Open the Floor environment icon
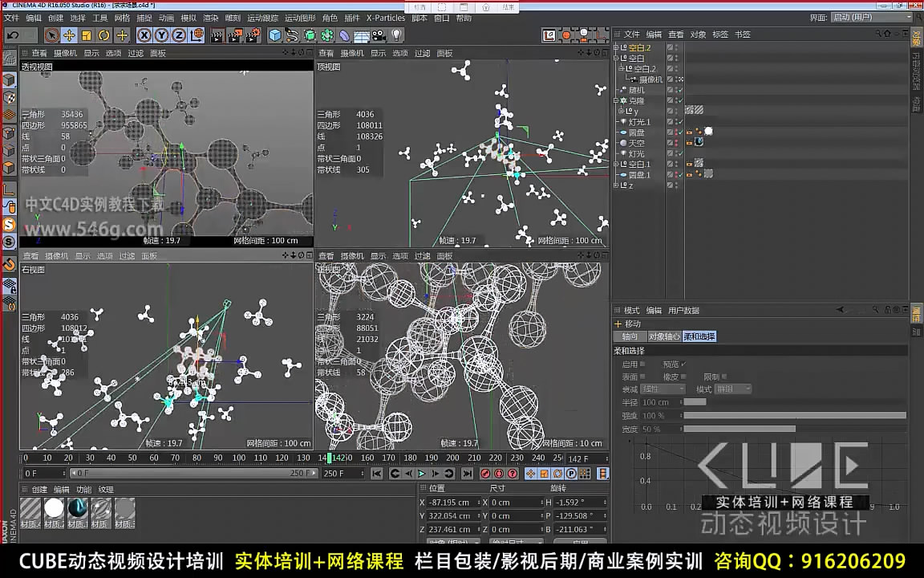Screen dimensions: 924x578 click(x=361, y=35)
